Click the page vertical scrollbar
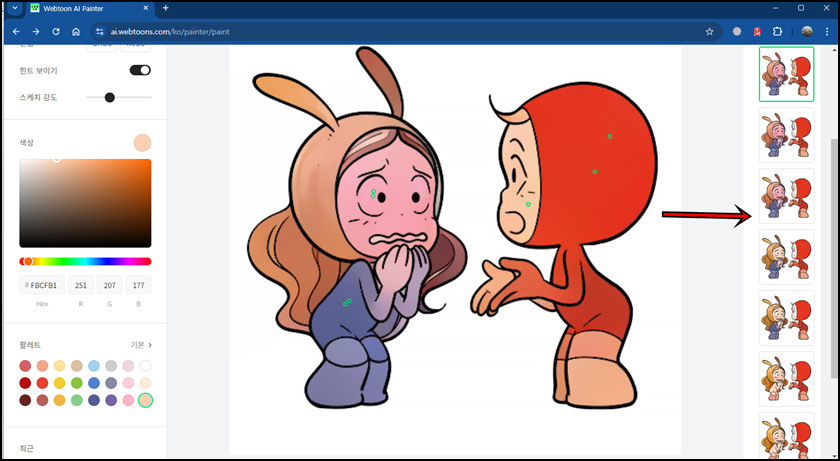Viewport: 840px width, 461px height. pos(835,257)
